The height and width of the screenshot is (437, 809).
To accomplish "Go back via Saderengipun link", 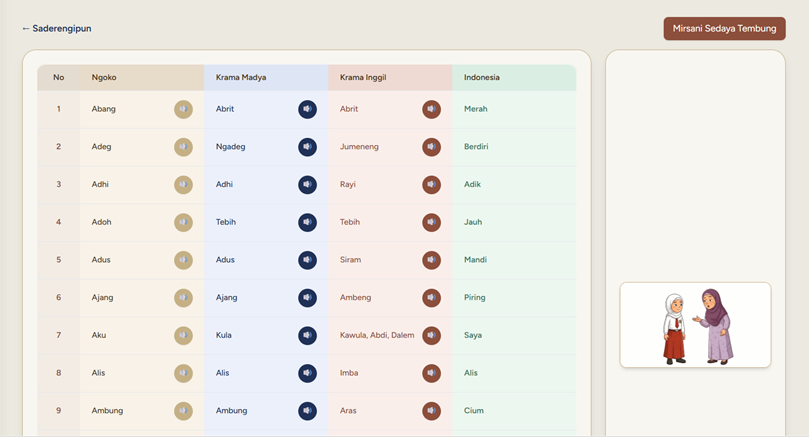I will (x=56, y=29).
